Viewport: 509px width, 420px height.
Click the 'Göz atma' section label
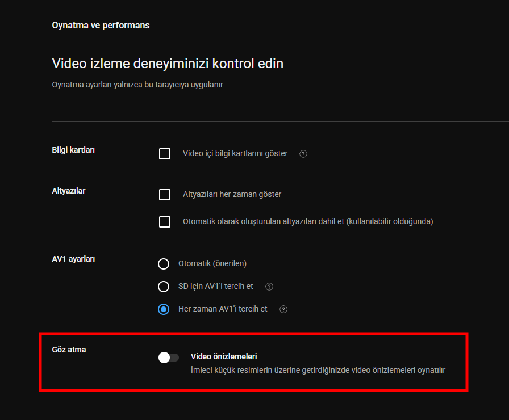coord(69,350)
